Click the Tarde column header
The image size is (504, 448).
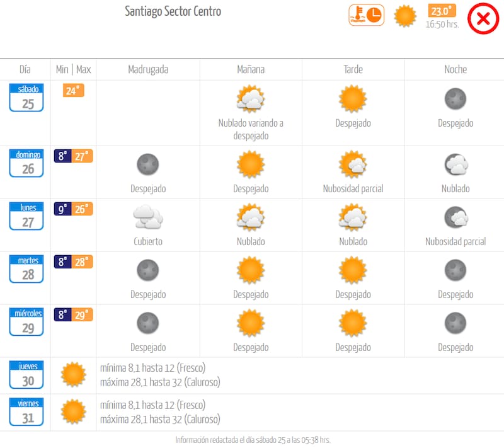[x=353, y=69]
